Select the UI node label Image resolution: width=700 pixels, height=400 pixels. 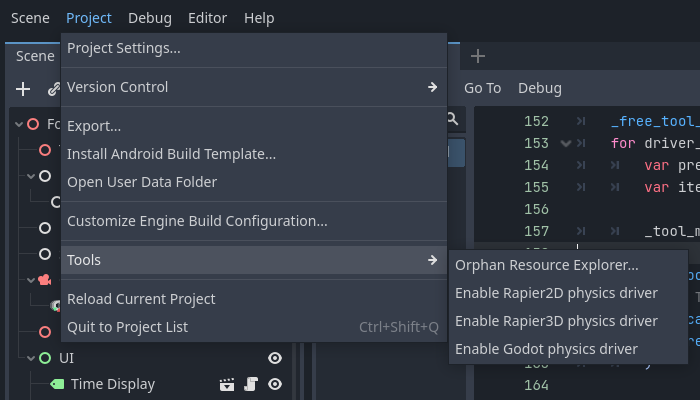pyautogui.click(x=67, y=358)
